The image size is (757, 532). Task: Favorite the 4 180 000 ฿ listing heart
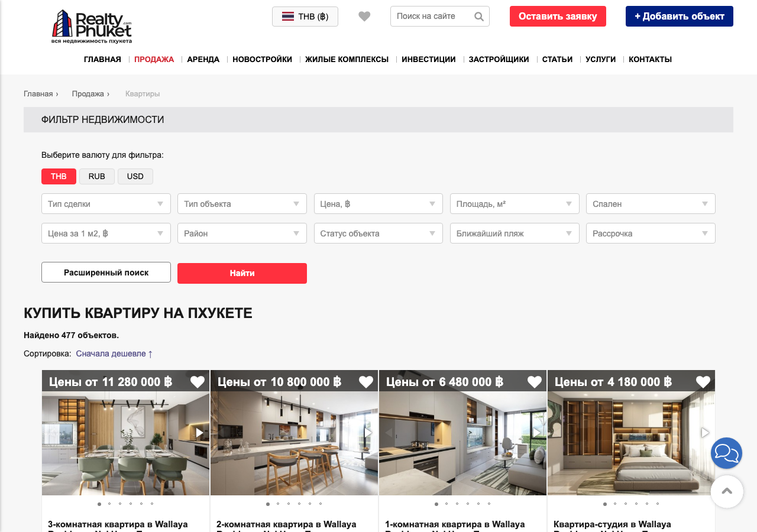point(703,382)
